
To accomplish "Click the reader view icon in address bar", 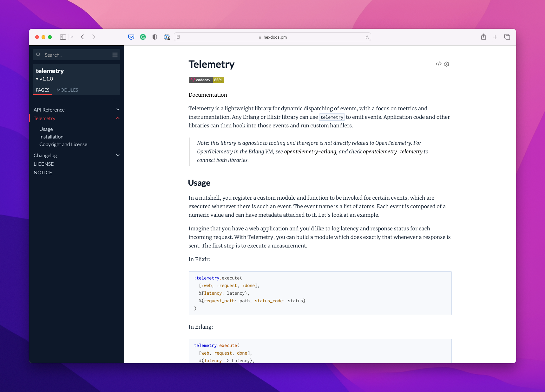I will 178,37.
